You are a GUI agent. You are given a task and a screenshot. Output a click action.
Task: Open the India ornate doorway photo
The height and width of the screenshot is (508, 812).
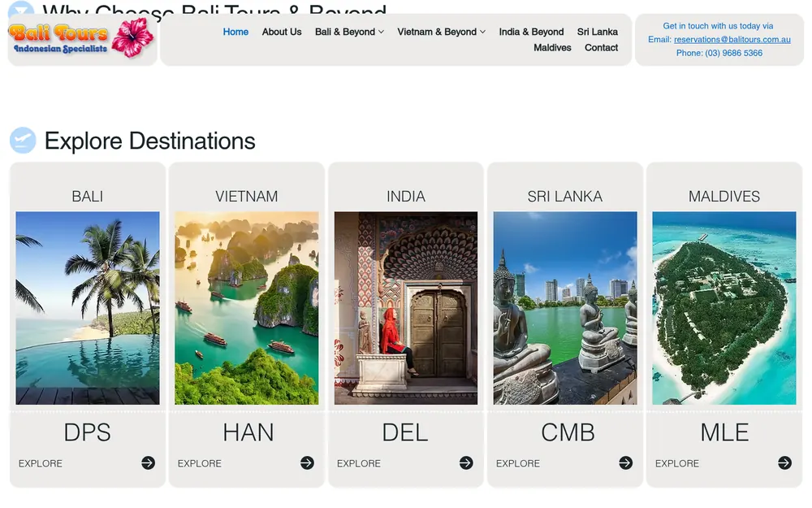pyautogui.click(x=406, y=308)
